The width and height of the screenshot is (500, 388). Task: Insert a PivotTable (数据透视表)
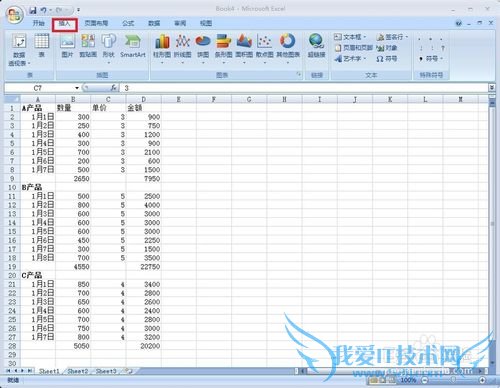tap(19, 50)
